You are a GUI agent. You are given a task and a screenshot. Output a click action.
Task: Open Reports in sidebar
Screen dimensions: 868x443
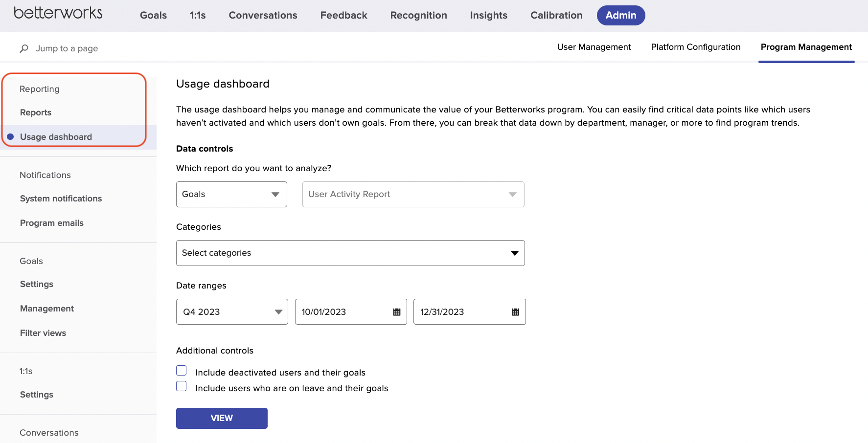point(36,112)
